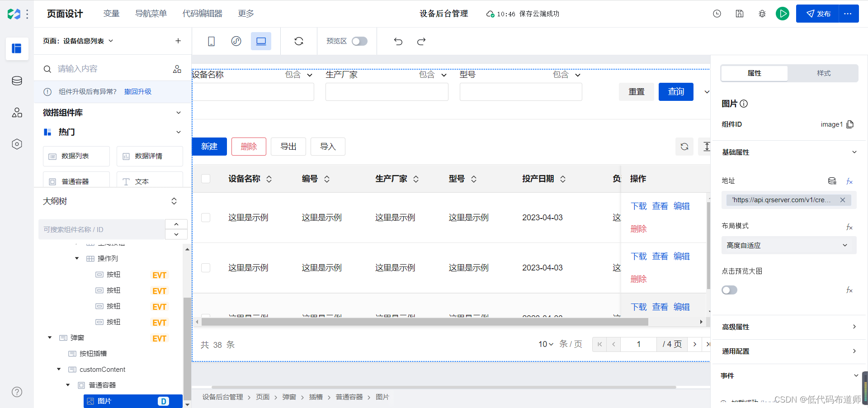Viewport: 868px width, 408px height.
Task: Click the 弹窗 breadcrumb item
Action: [x=289, y=397]
